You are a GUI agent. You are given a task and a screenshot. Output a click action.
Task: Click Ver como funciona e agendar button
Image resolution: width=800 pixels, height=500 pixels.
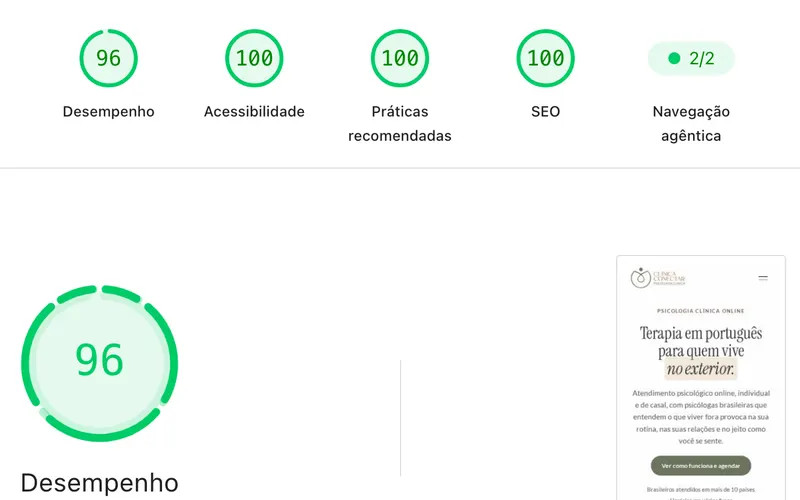point(701,465)
